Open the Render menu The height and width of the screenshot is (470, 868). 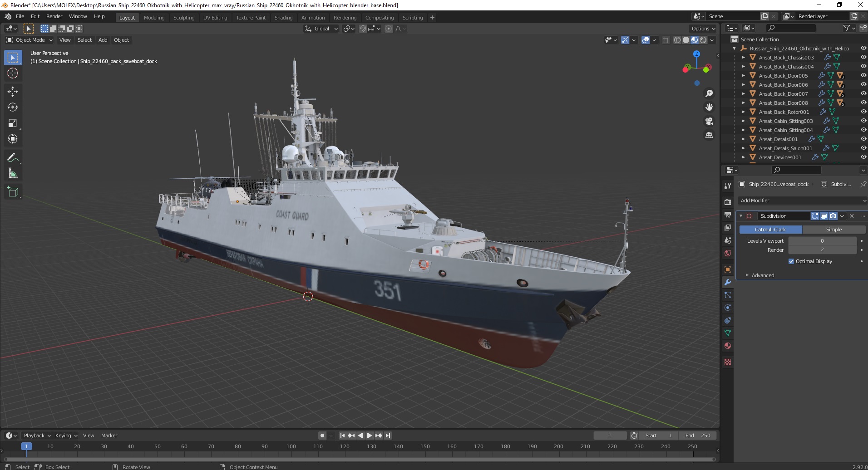54,16
